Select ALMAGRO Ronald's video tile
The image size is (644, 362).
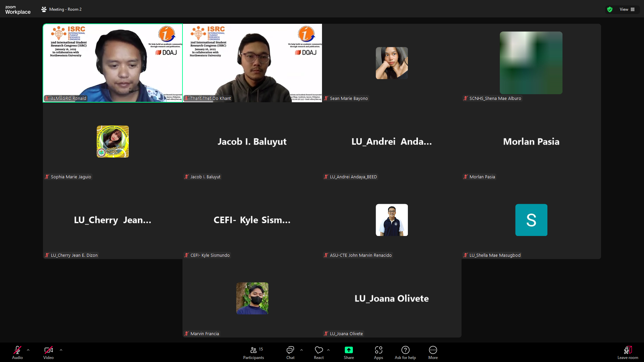113,63
